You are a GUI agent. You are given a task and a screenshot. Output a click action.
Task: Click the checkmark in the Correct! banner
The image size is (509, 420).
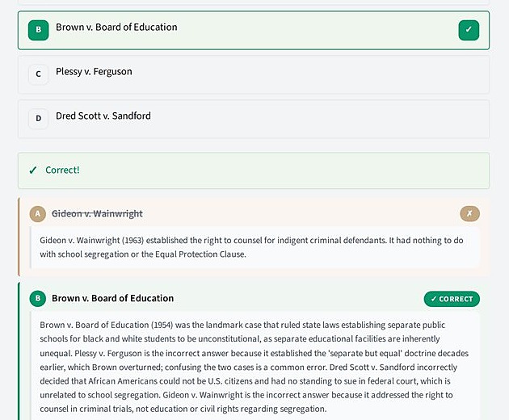click(33, 170)
